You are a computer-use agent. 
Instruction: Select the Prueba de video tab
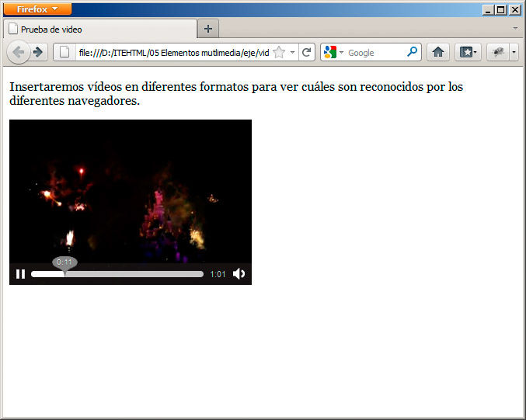coord(99,30)
